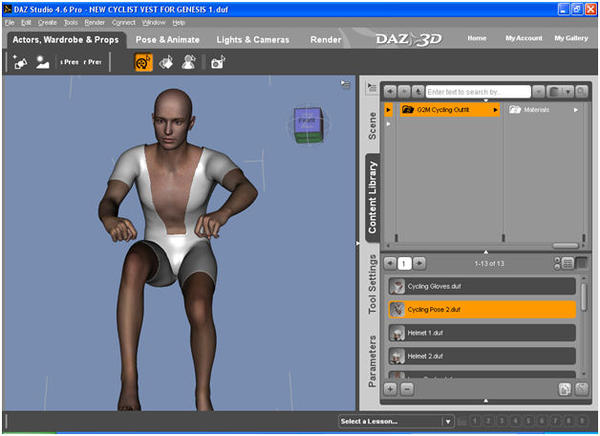This screenshot has width=600, height=436.
Task: Click the view cube in the viewport
Action: pos(308,126)
